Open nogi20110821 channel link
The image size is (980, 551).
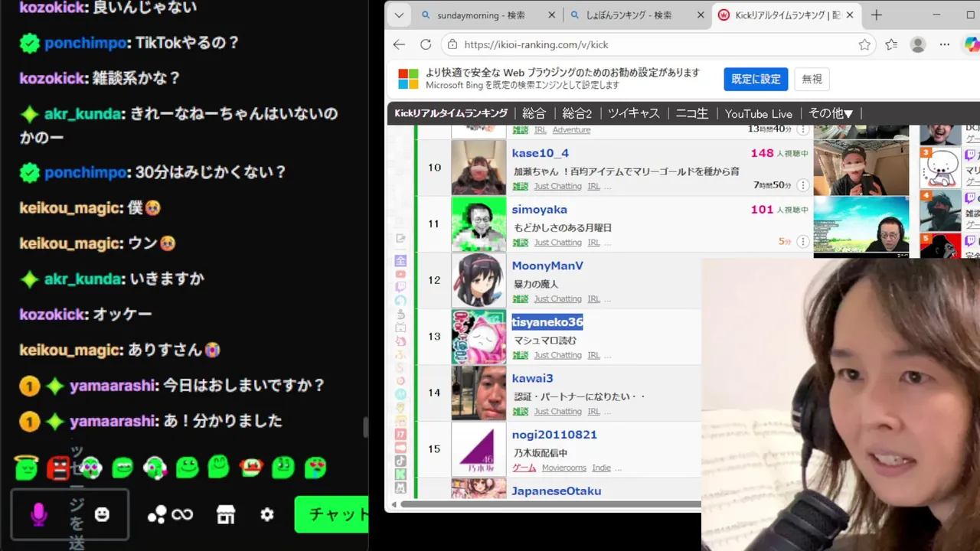pyautogui.click(x=554, y=435)
